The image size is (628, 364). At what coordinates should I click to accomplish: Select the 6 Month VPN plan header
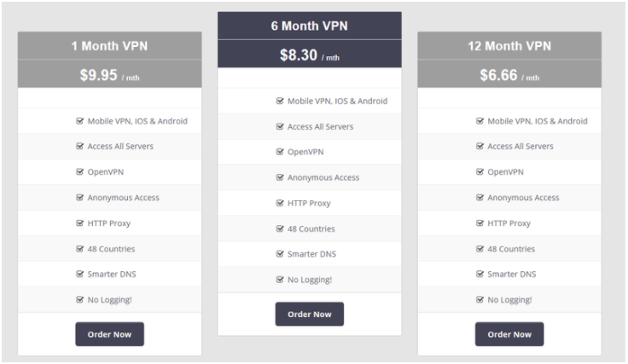pyautogui.click(x=309, y=26)
